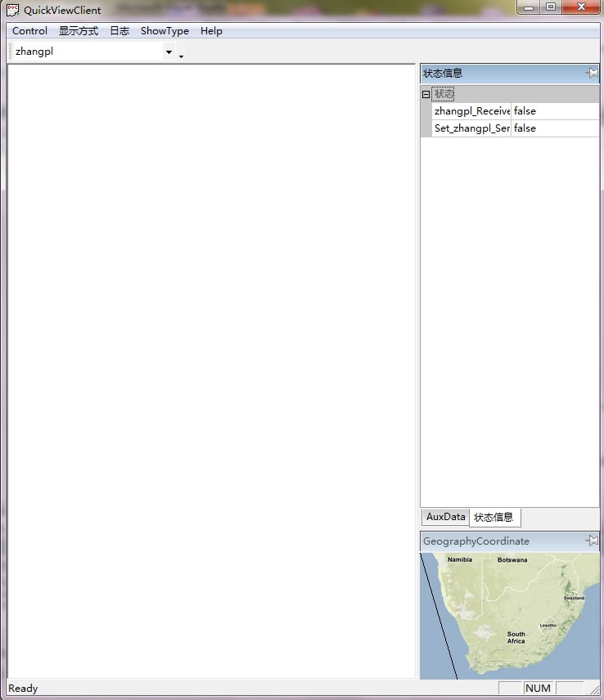Open the Control menu
The width and height of the screenshot is (604, 700).
[x=29, y=31]
